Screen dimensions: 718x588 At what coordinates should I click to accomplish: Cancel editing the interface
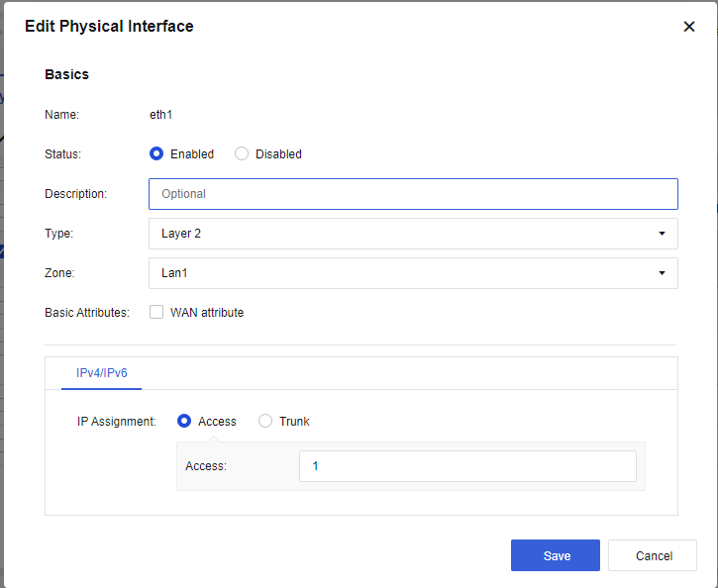[653, 555]
